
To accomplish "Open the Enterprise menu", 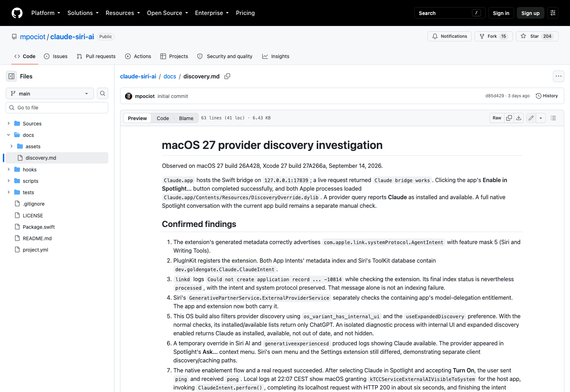I will pos(212,13).
